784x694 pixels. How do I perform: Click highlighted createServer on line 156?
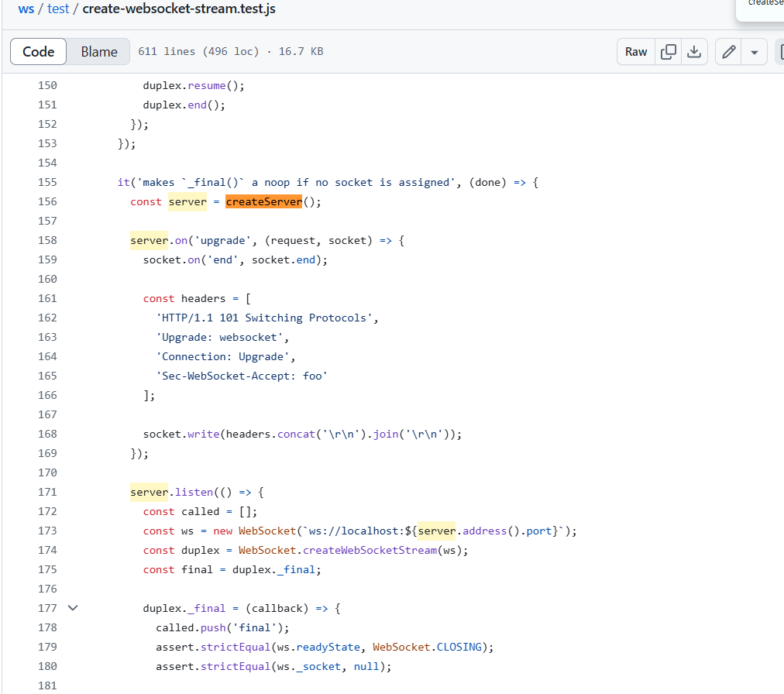(x=264, y=201)
